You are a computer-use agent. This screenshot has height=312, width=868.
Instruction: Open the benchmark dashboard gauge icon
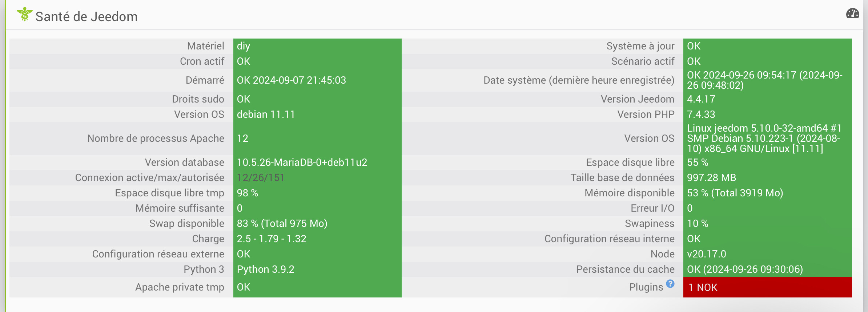(852, 14)
